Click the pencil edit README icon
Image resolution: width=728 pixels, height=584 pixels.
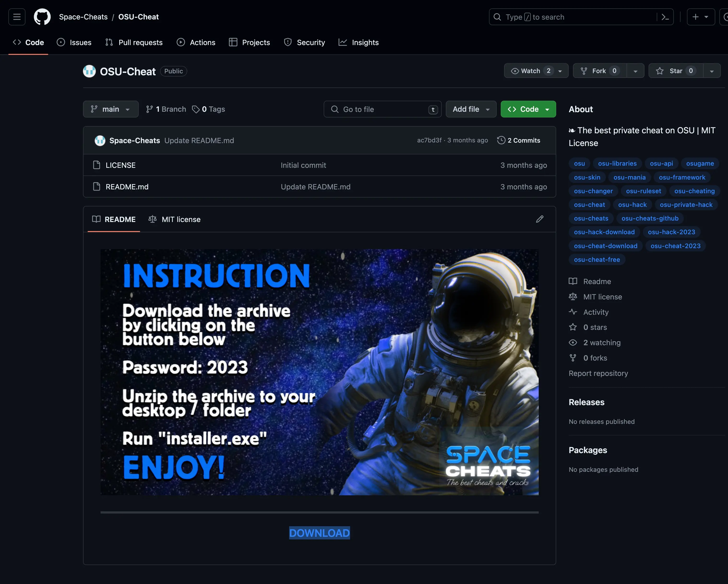pyautogui.click(x=540, y=219)
